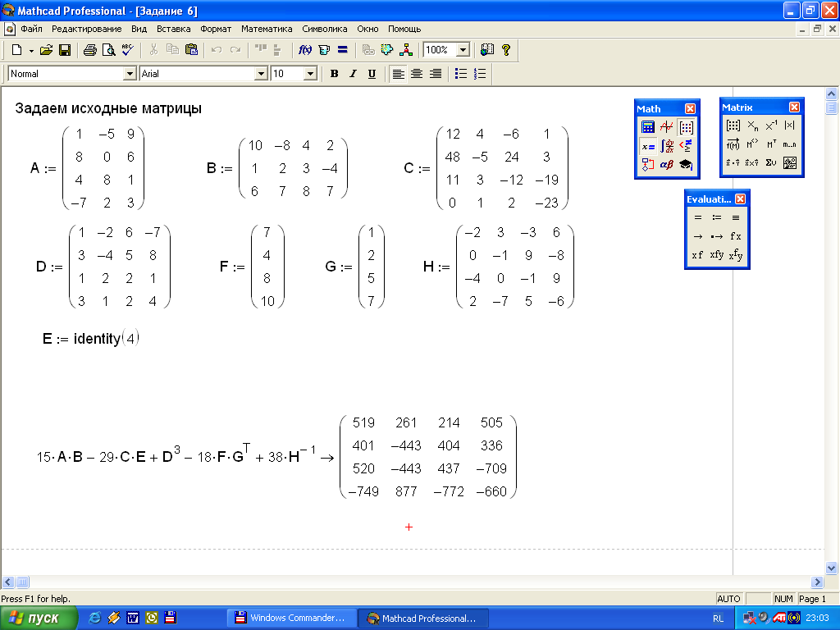Open the Programming palette in Math toolbar
Viewport: 840px width, 630px height.
(x=648, y=164)
